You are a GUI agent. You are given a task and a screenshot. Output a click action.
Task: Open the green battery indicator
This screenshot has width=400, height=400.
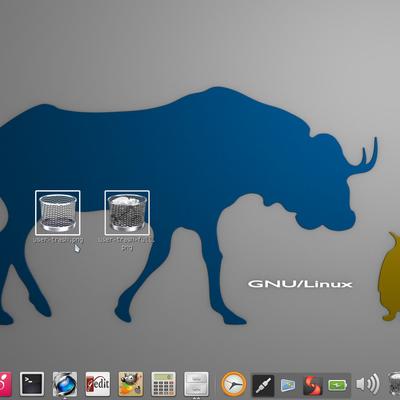click(x=337, y=386)
